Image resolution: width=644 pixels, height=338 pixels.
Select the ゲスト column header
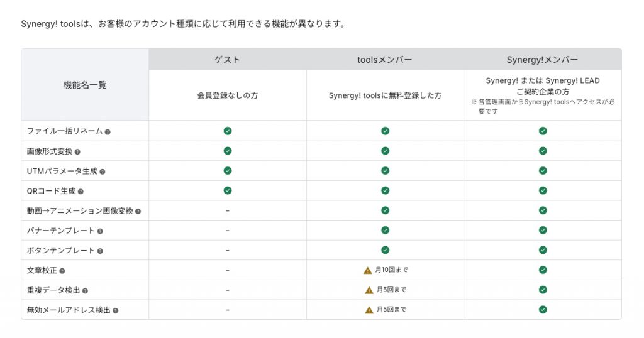pos(227,60)
